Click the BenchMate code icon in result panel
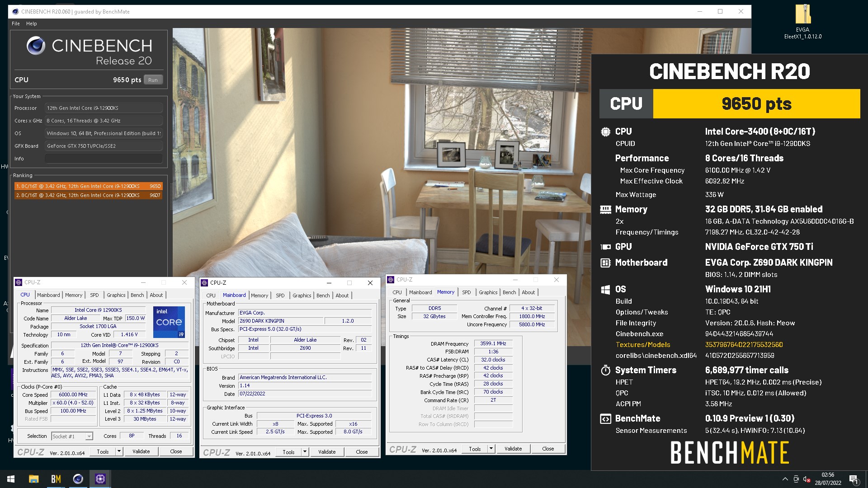868x488 pixels. click(605, 419)
